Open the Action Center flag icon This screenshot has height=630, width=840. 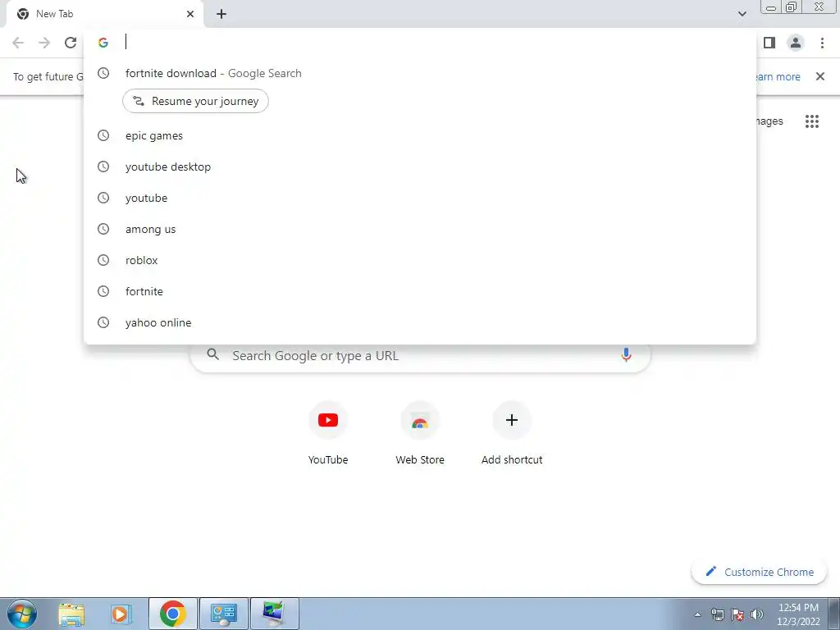tap(737, 614)
